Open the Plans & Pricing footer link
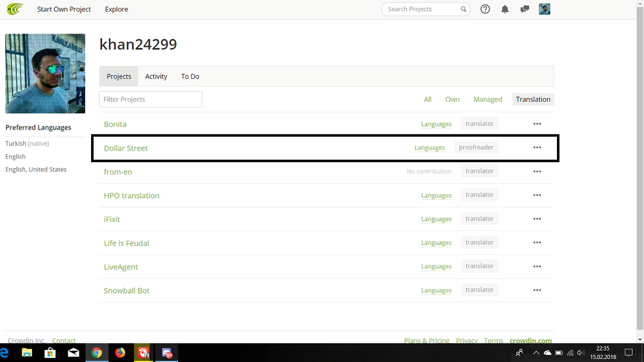The image size is (644, 362). point(427,340)
